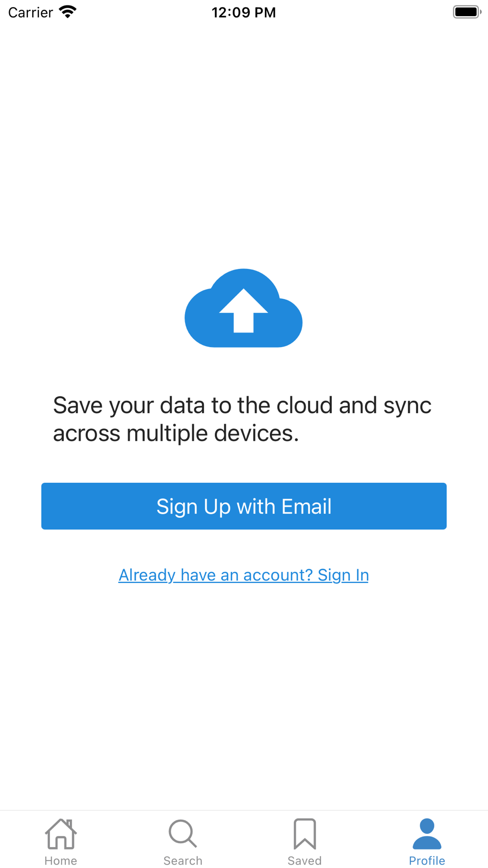Select the Profile tab label

(427, 860)
